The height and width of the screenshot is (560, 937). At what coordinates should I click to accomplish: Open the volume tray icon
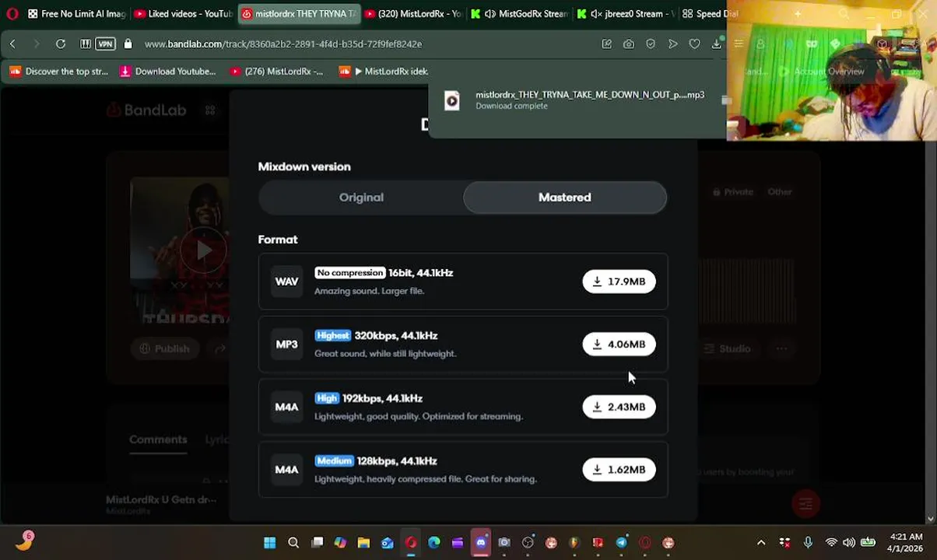point(848,543)
